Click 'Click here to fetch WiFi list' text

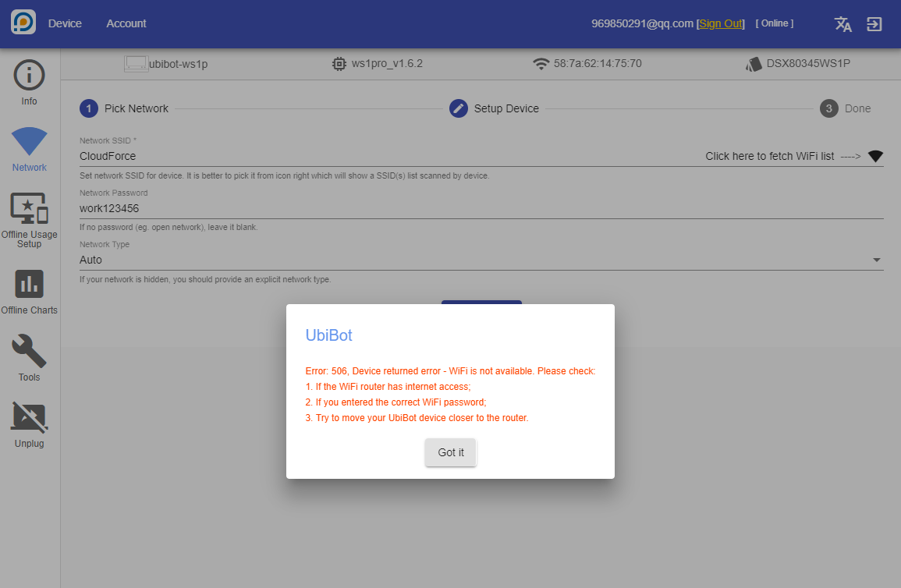[x=769, y=156]
